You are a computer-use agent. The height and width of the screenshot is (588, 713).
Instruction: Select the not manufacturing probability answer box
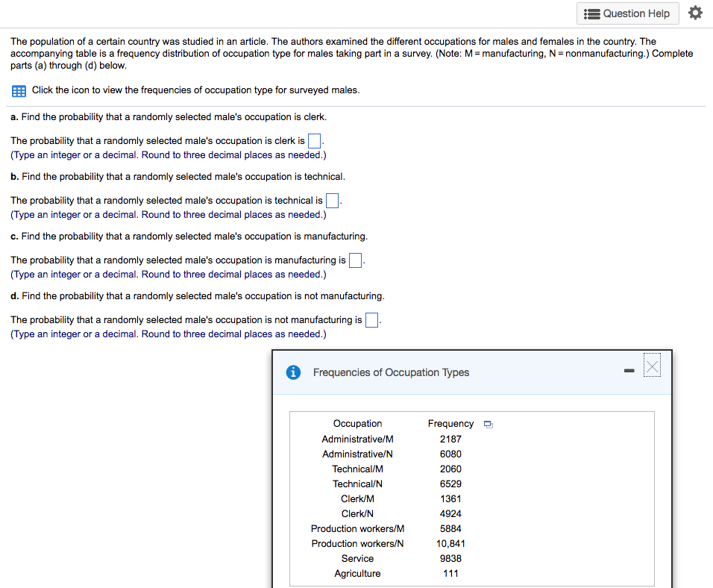coord(372,320)
